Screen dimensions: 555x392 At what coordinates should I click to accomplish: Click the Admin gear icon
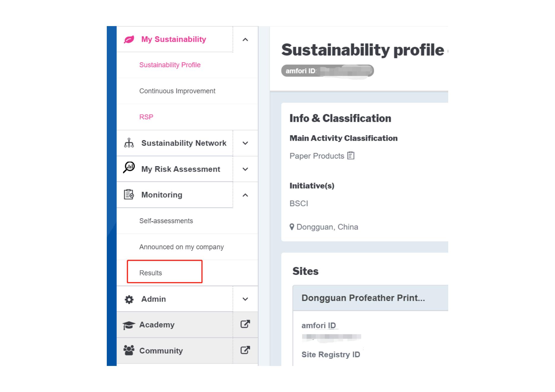pos(129,299)
